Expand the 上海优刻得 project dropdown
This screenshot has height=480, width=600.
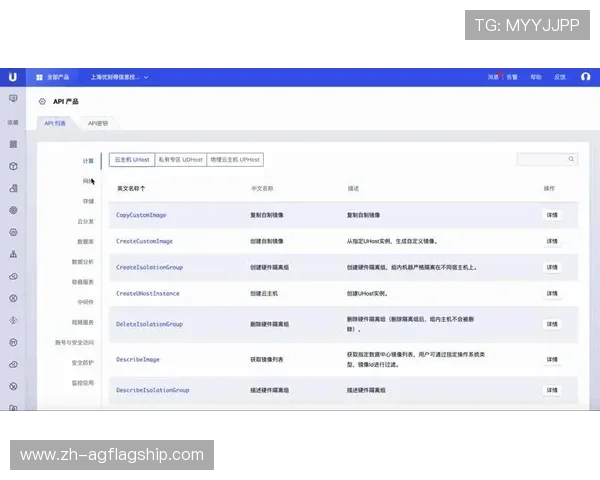point(119,77)
